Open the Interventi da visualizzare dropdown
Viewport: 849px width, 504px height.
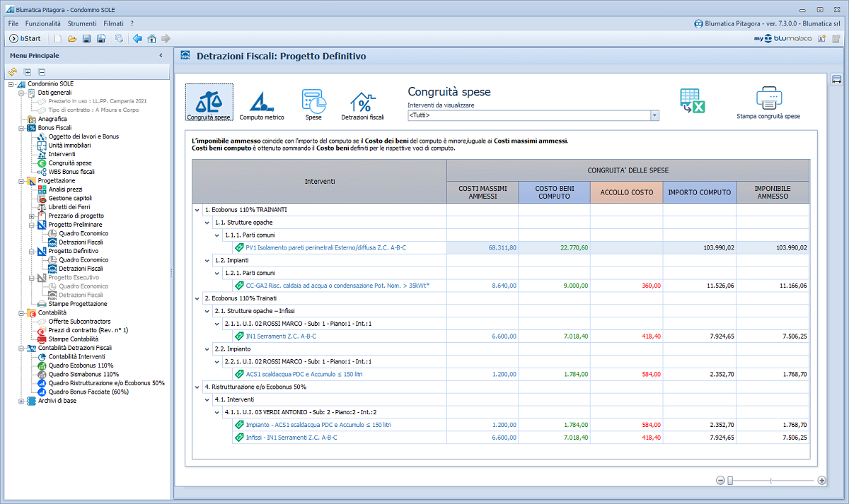[654, 115]
